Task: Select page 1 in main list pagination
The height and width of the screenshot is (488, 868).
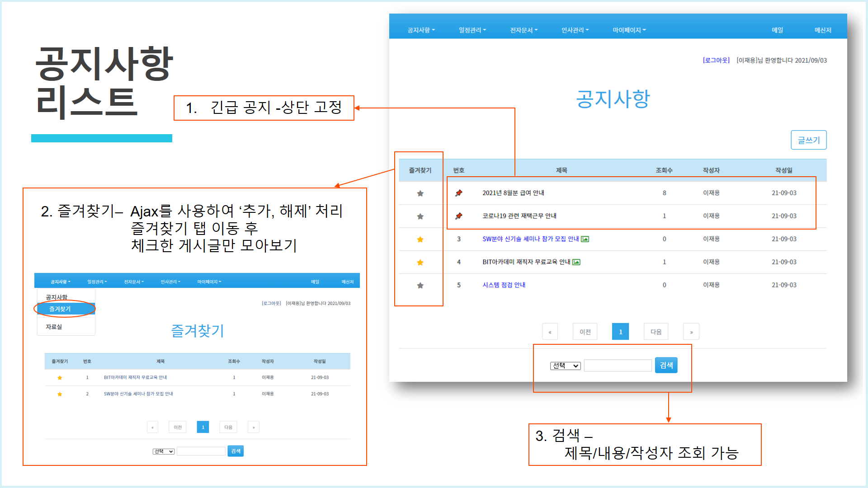Action: [x=620, y=332]
